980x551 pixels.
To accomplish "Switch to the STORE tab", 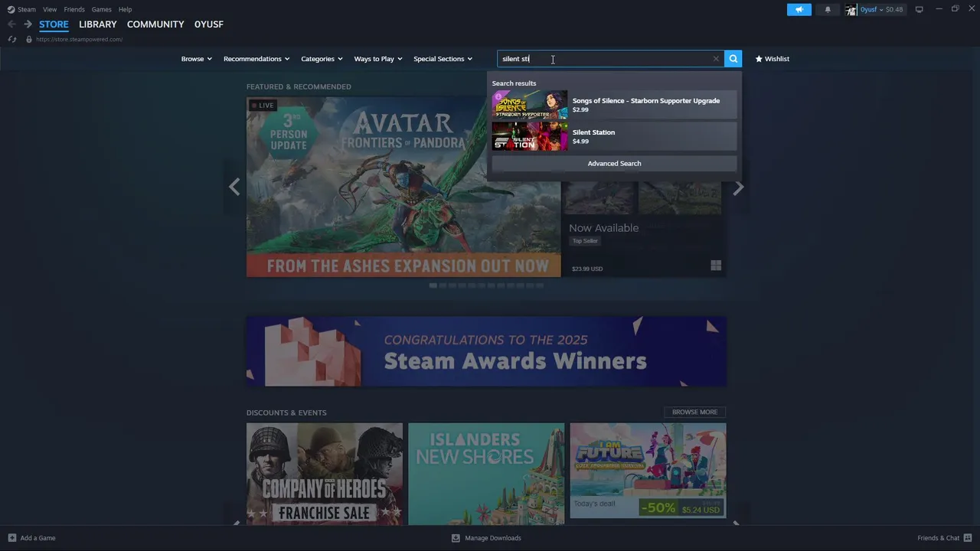I will coord(54,24).
